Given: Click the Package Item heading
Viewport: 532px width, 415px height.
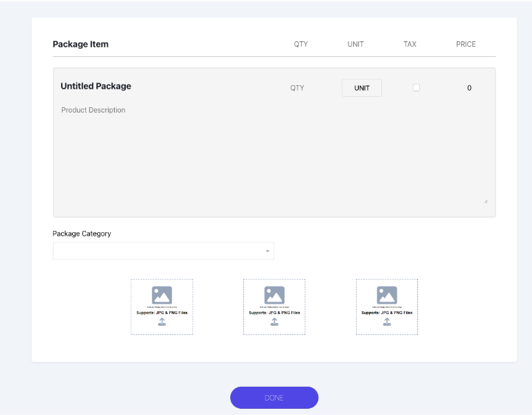Looking at the screenshot, I should point(80,44).
